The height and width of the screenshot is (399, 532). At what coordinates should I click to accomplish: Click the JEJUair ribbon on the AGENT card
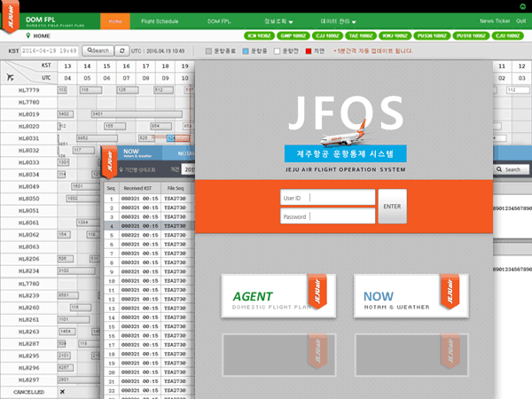(x=317, y=291)
